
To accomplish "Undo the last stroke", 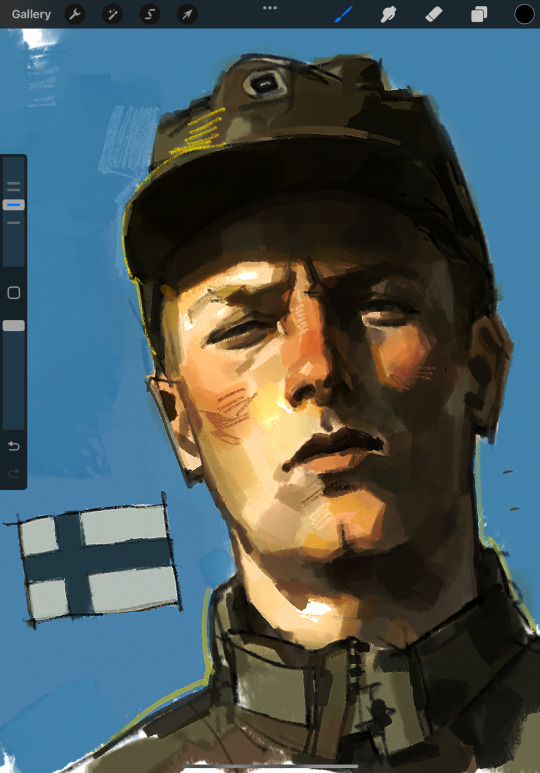I will click(14, 446).
